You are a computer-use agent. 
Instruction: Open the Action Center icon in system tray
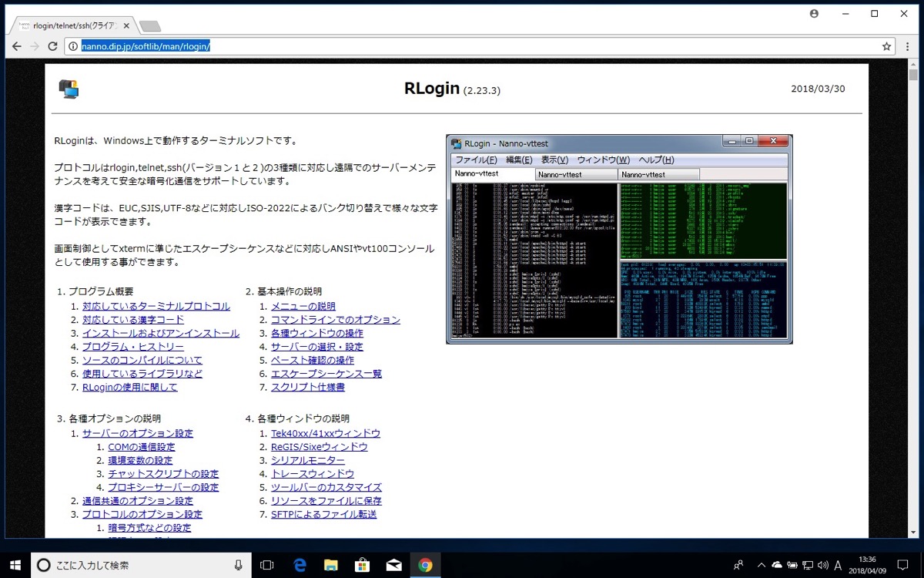903,564
